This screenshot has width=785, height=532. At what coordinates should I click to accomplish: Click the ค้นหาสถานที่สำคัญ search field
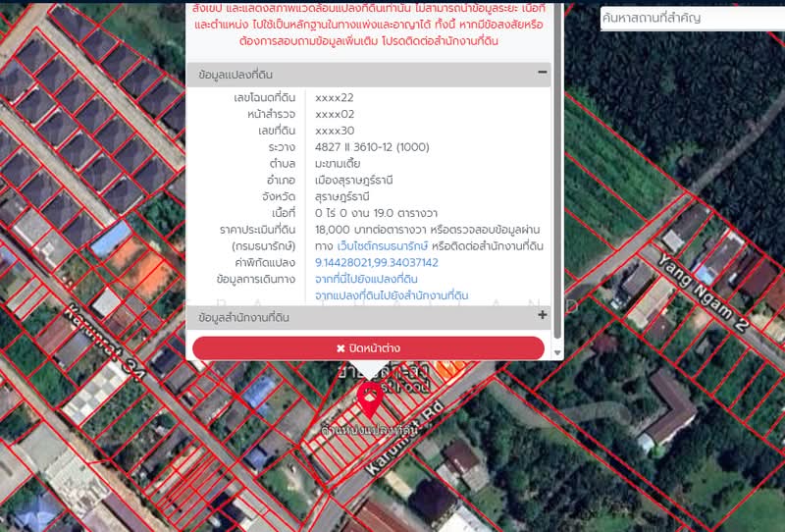pos(693,19)
